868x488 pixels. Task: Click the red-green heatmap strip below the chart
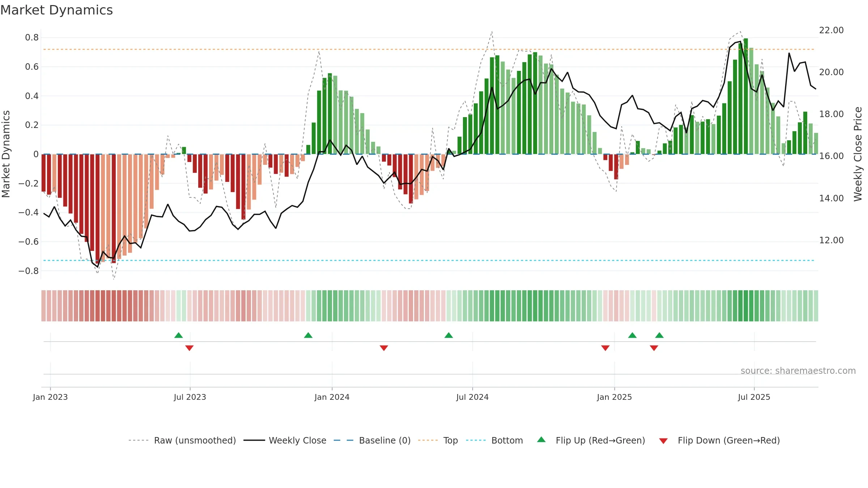[430, 306]
